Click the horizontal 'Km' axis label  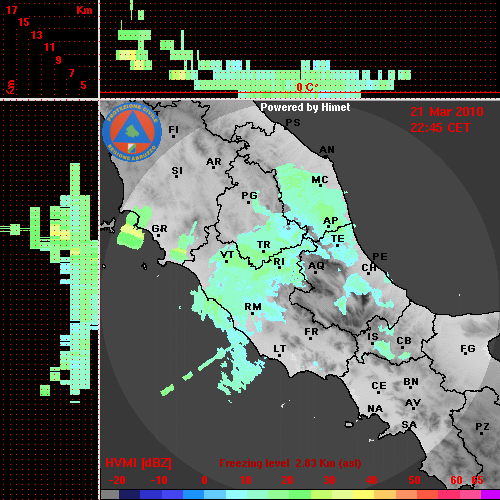84,10
